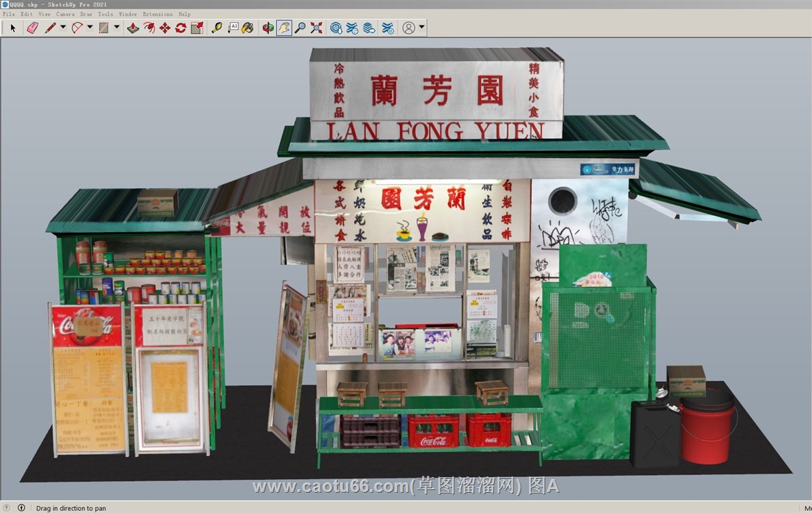Select the Zoom magnifier tool
The height and width of the screenshot is (513, 812).
300,28
